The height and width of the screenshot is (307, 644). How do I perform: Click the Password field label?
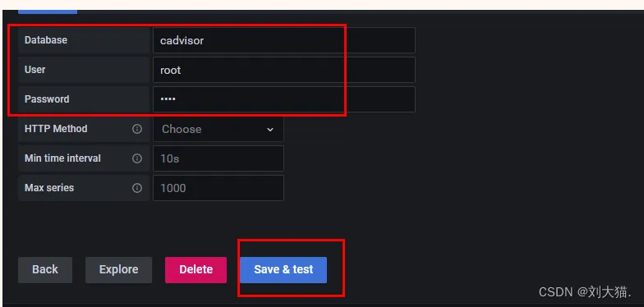(x=47, y=99)
